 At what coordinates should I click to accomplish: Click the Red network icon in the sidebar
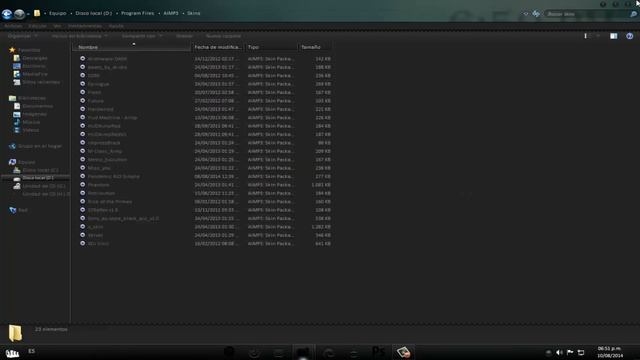(x=13, y=210)
